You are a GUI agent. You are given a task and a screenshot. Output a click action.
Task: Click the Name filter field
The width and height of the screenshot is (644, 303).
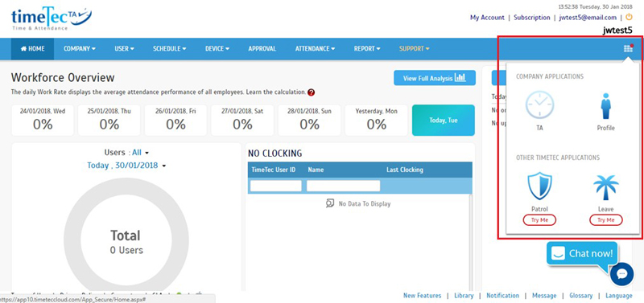[344, 186]
